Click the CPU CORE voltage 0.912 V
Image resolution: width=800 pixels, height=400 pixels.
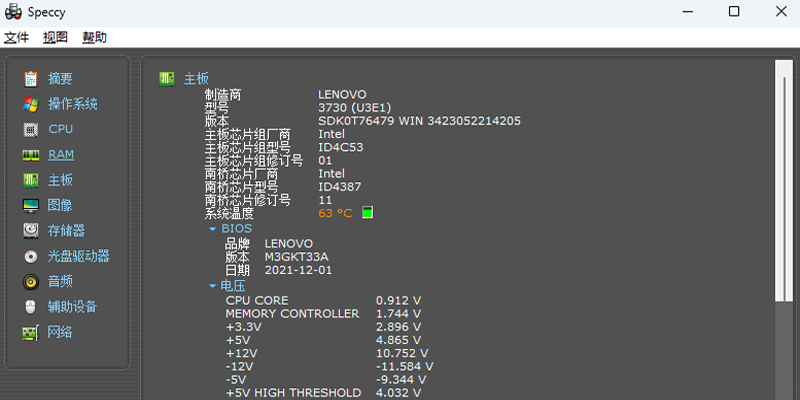398,301
